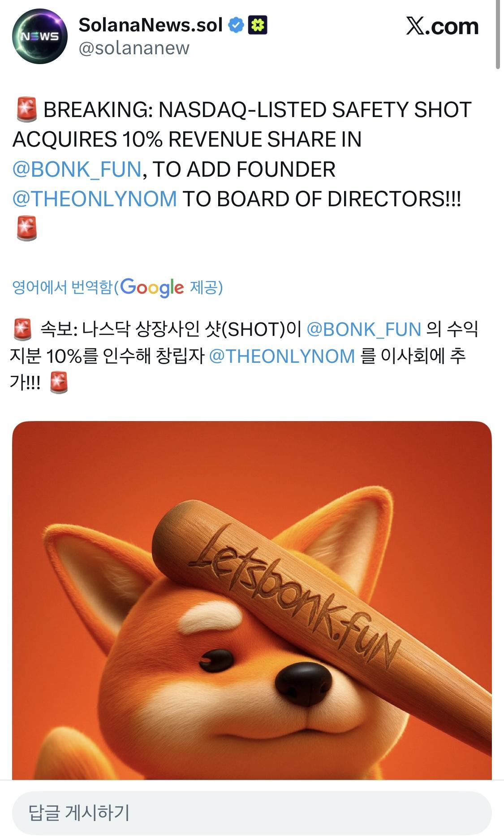Open @BONK_FUN mention in Korean translation
The height and width of the screenshot is (839, 504).
click(x=364, y=330)
